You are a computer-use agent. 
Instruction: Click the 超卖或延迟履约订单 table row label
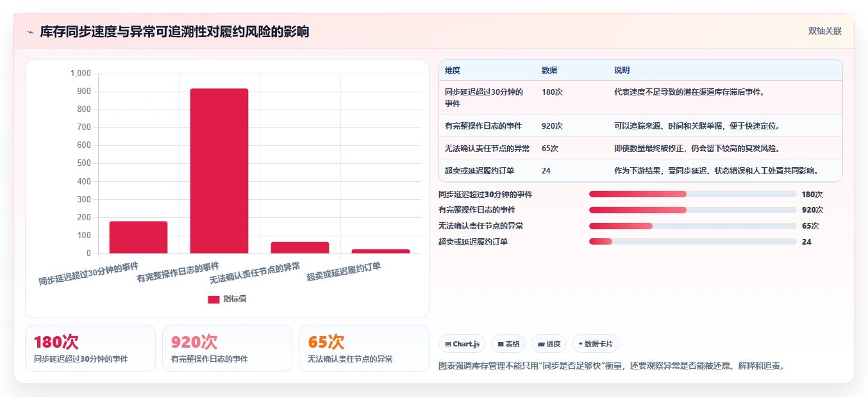click(480, 171)
